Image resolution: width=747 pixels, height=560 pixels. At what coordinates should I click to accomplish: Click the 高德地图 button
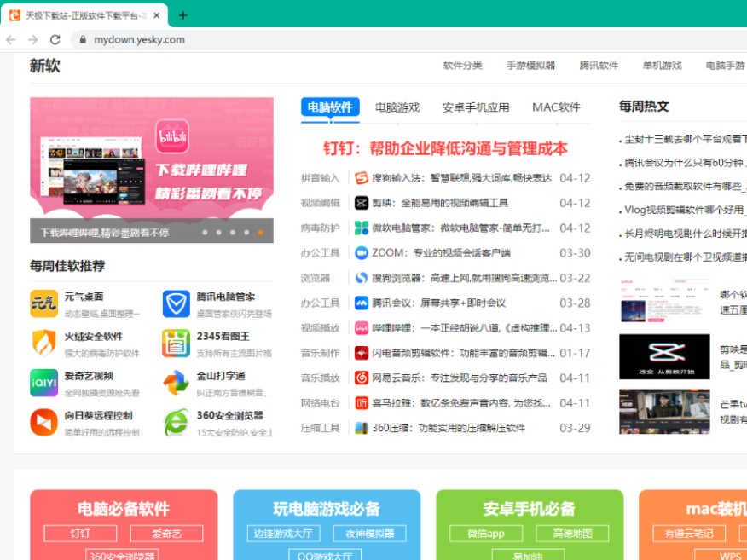572,534
